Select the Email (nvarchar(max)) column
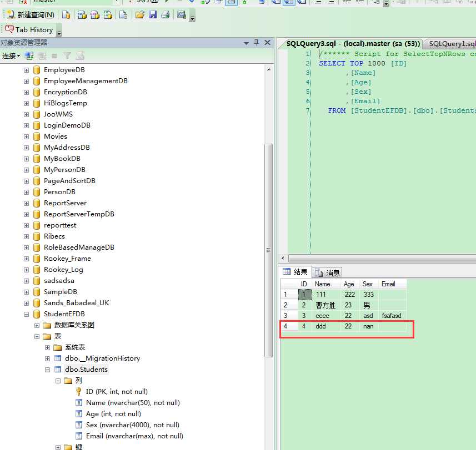The width and height of the screenshot is (476, 450). point(134,436)
